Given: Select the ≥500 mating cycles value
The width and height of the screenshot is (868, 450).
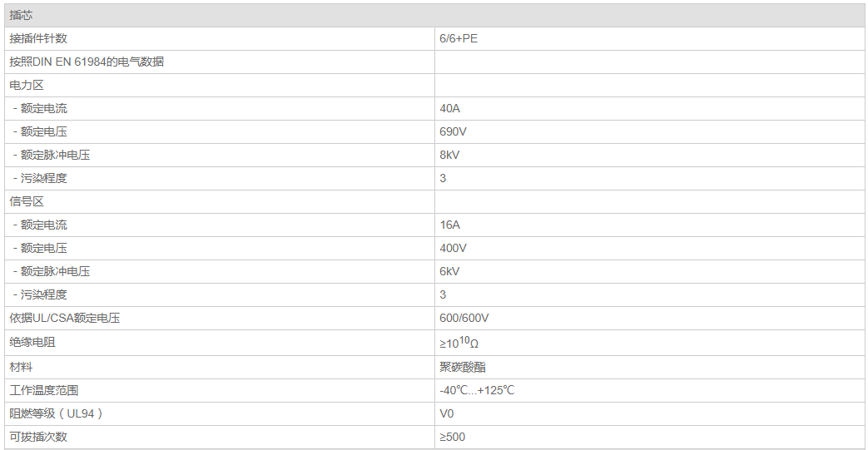Looking at the screenshot, I should (452, 437).
